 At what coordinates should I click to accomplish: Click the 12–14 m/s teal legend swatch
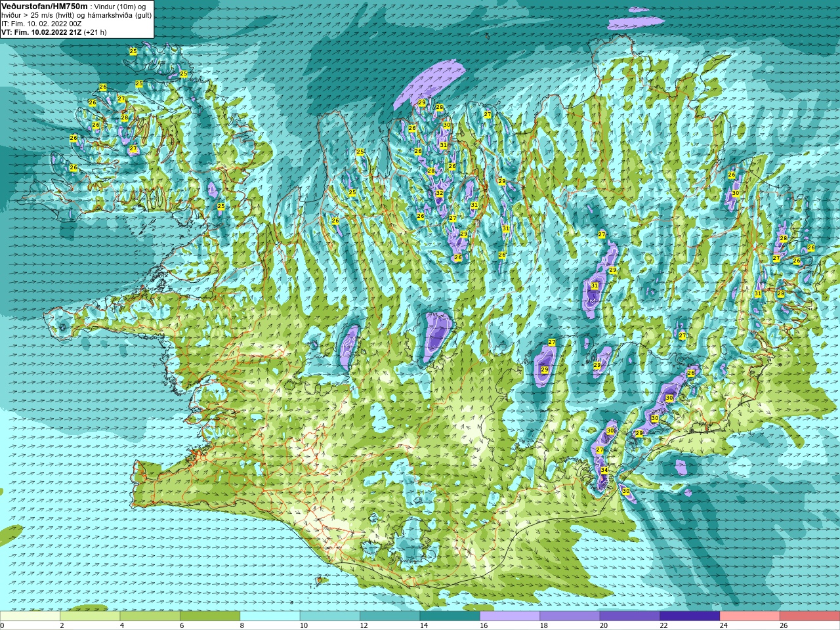click(x=390, y=616)
